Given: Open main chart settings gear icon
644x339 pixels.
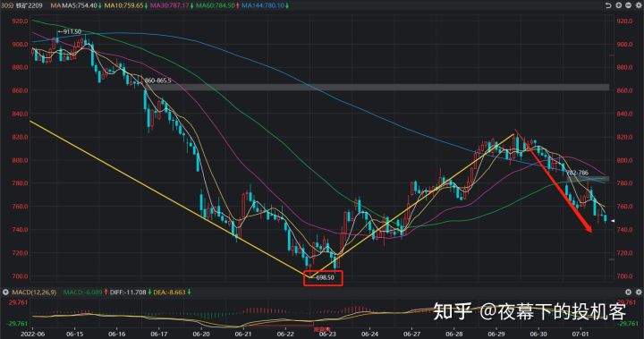Looking at the screenshot, I should click(639, 5).
